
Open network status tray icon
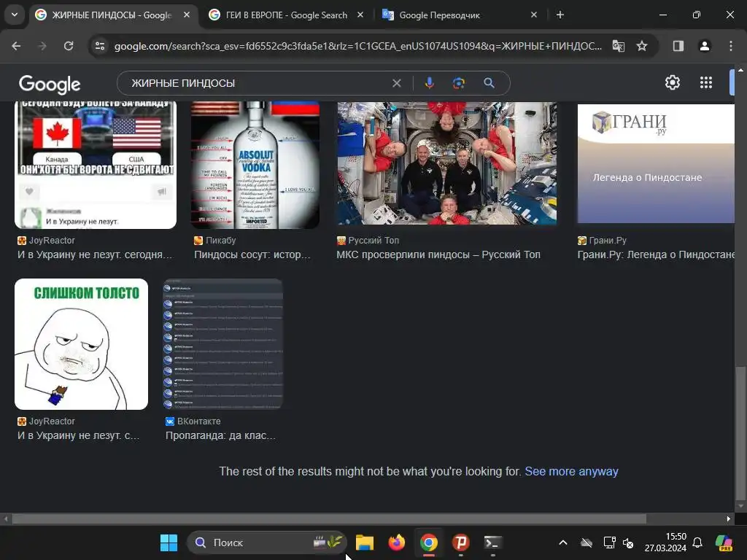click(609, 542)
